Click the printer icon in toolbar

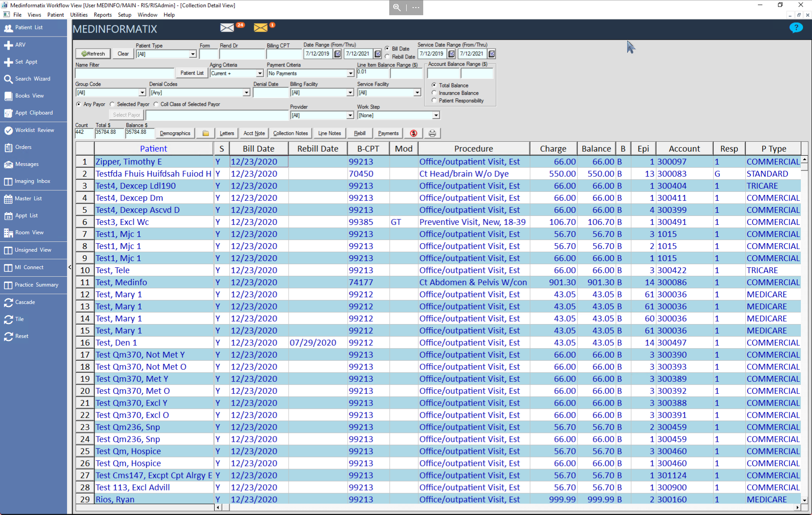pyautogui.click(x=432, y=133)
